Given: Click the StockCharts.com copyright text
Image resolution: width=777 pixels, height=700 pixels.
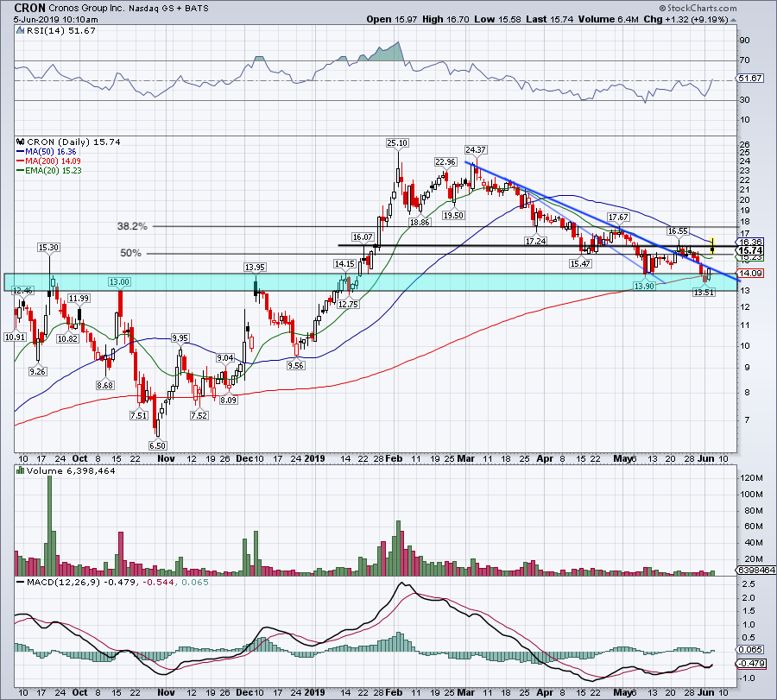Looking at the screenshot, I should (698, 8).
